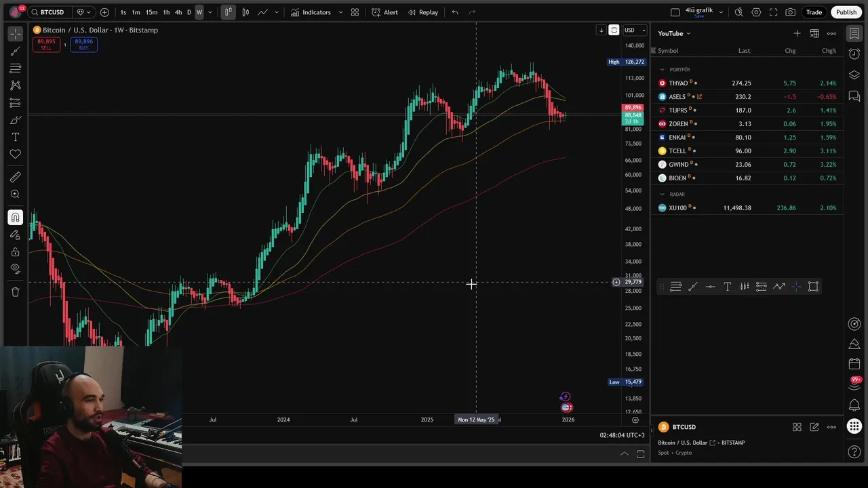Select the line chart style button
Screen dimensions: 868x488
[262, 12]
